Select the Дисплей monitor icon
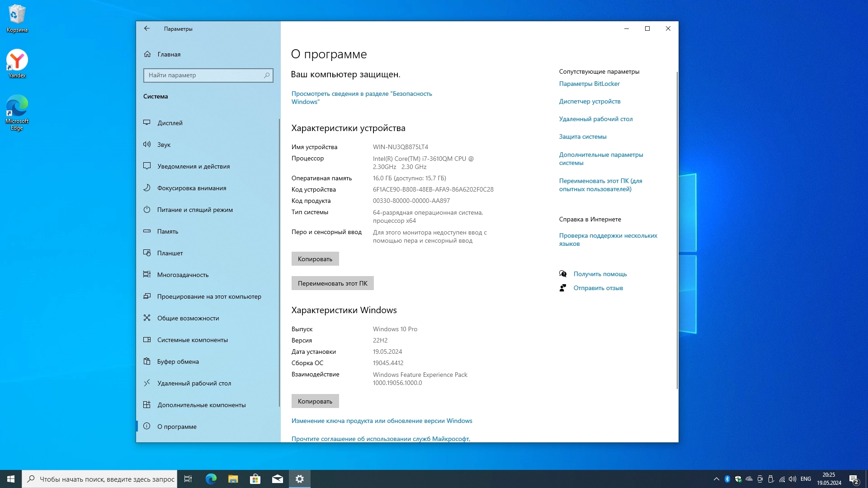The image size is (868, 488). coord(147,122)
